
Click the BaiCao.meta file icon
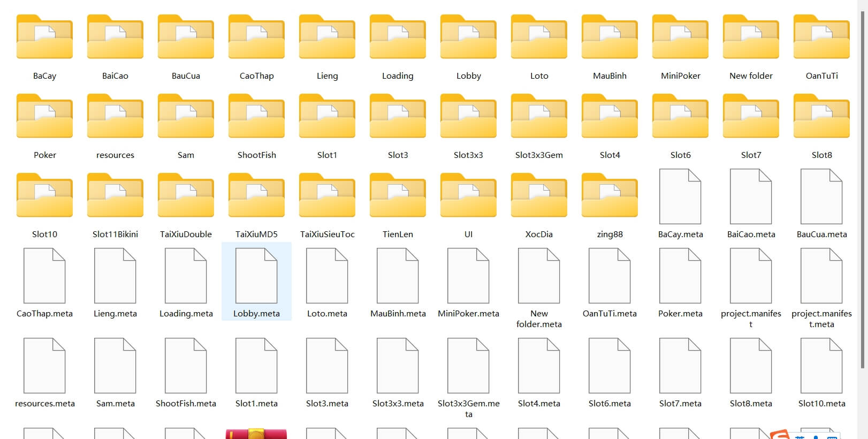click(x=751, y=196)
